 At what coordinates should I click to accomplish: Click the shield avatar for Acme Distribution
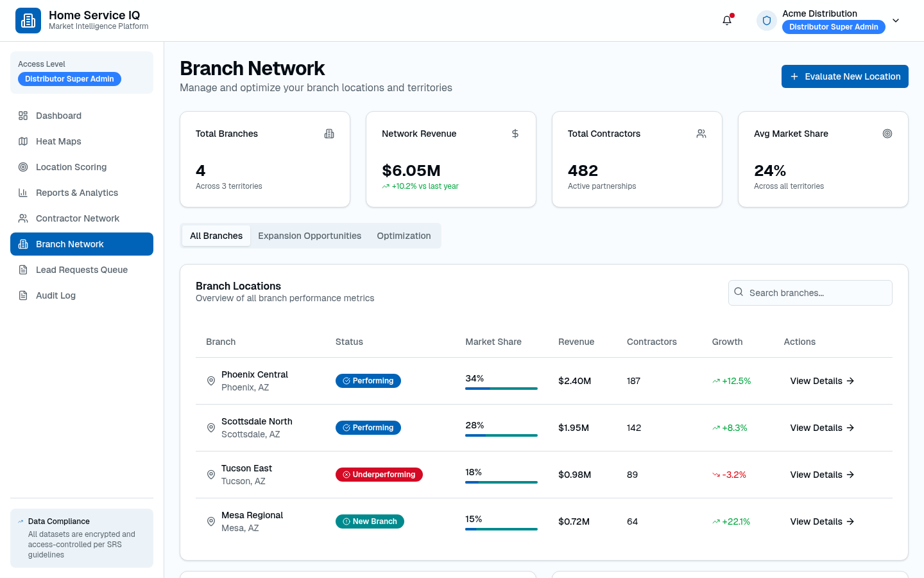point(767,21)
